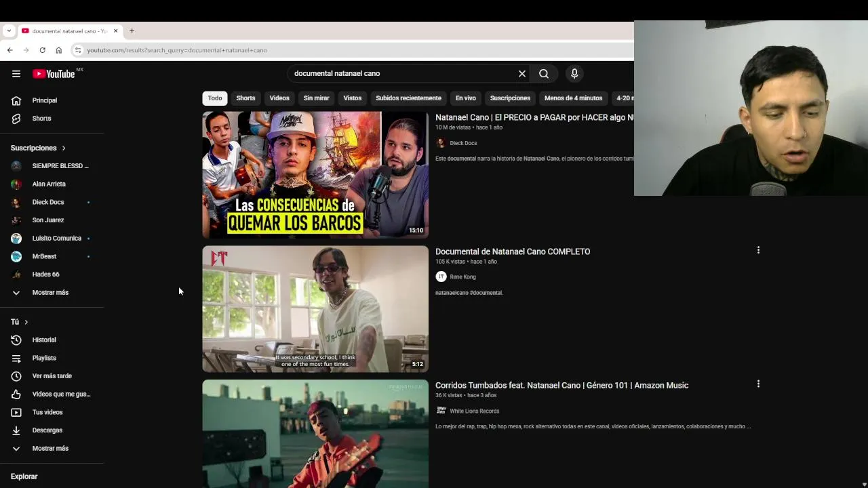
Task: Start voice search with the microphone
Action: 574,74
